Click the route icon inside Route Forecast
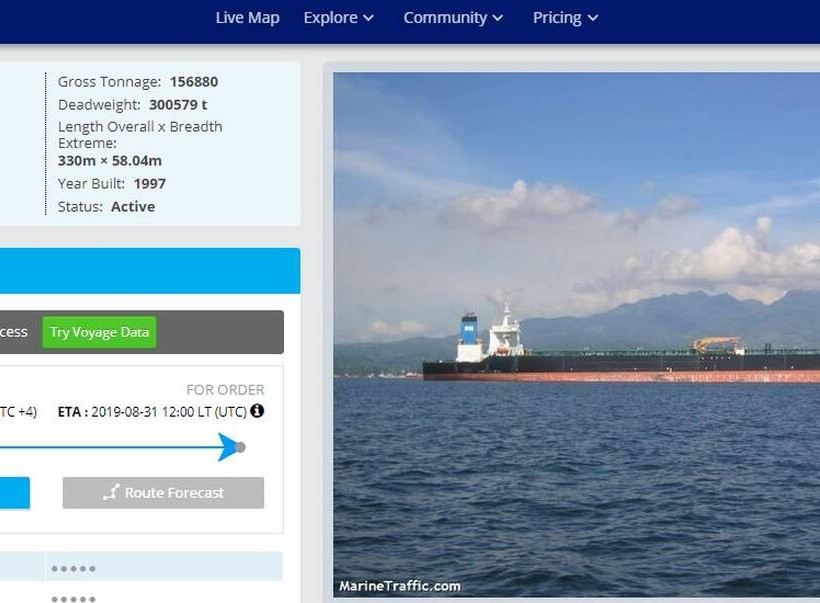Image resolution: width=820 pixels, height=603 pixels. [111, 493]
